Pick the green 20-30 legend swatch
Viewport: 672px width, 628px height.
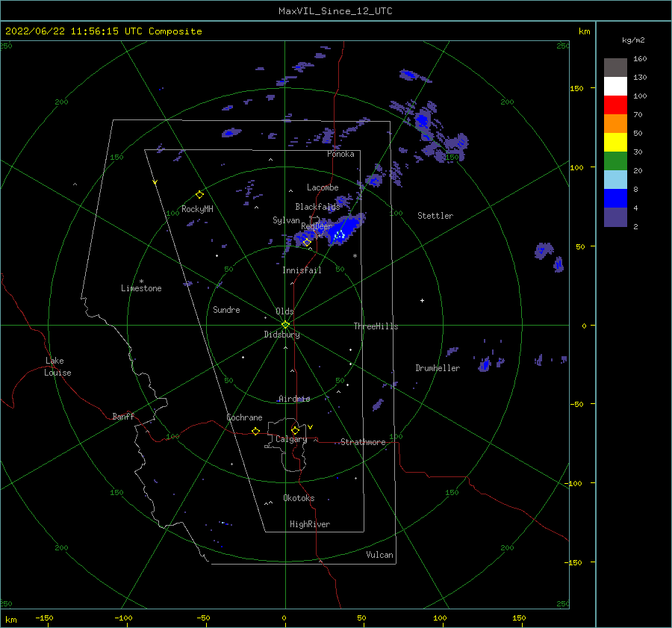tap(615, 161)
